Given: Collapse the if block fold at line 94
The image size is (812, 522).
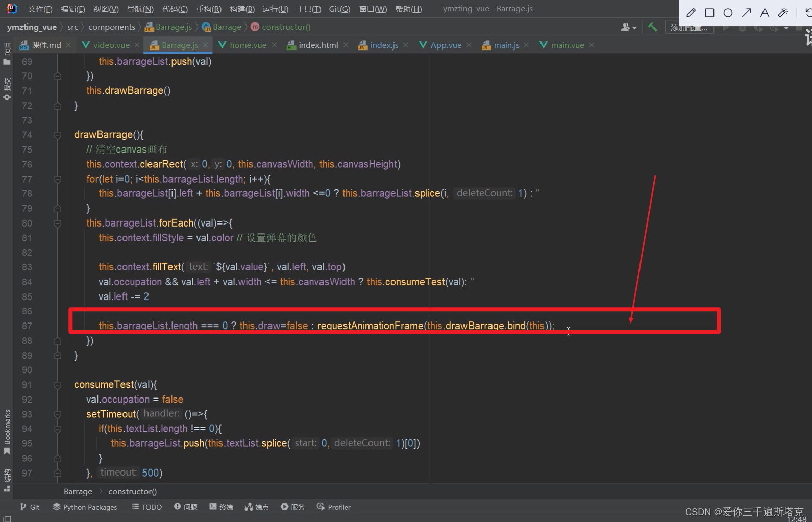Looking at the screenshot, I should [x=58, y=429].
